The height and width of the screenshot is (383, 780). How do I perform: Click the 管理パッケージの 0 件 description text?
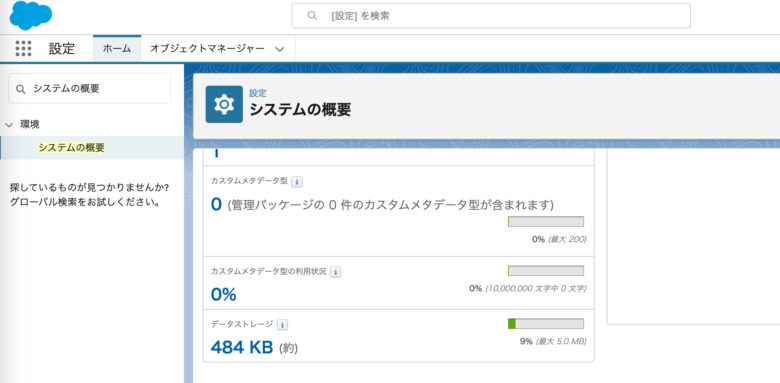[x=390, y=205]
